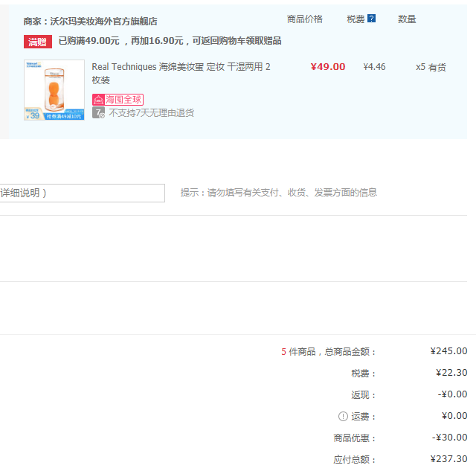Click the 商品优惠 label
Image resolution: width=476 pixels, height=474 pixels.
pyautogui.click(x=355, y=438)
